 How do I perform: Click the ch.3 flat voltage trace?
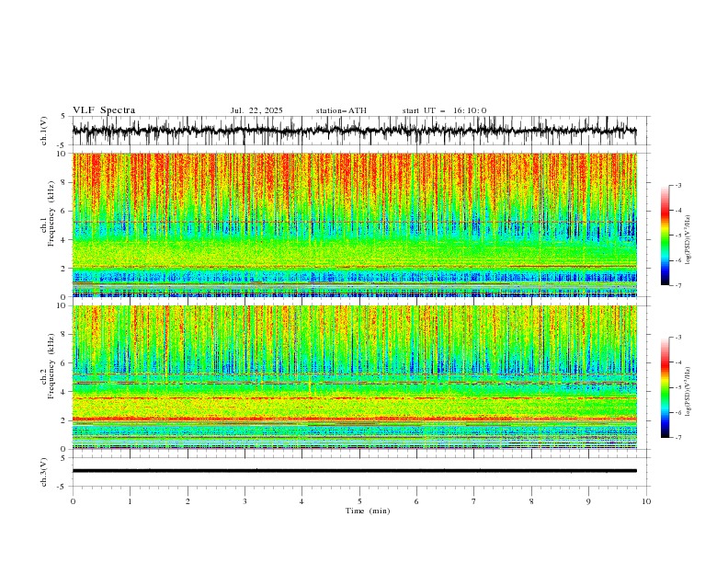[x=354, y=471]
